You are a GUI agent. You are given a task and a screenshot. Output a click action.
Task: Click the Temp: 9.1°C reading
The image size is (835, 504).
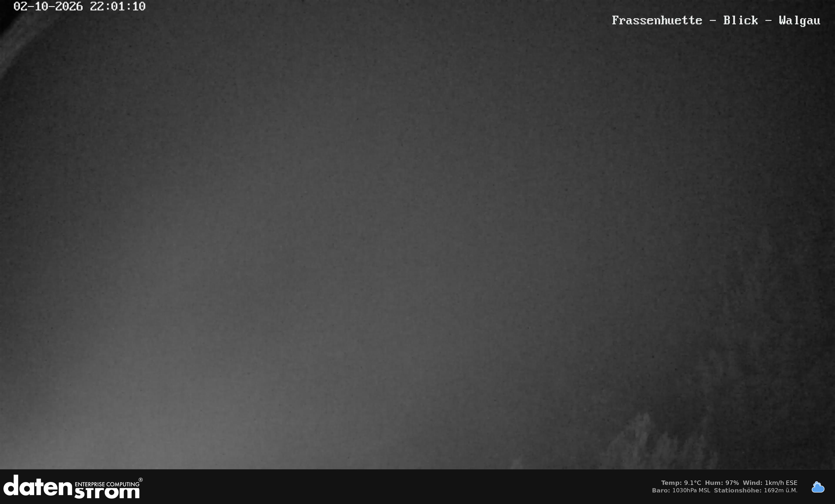pos(681,483)
